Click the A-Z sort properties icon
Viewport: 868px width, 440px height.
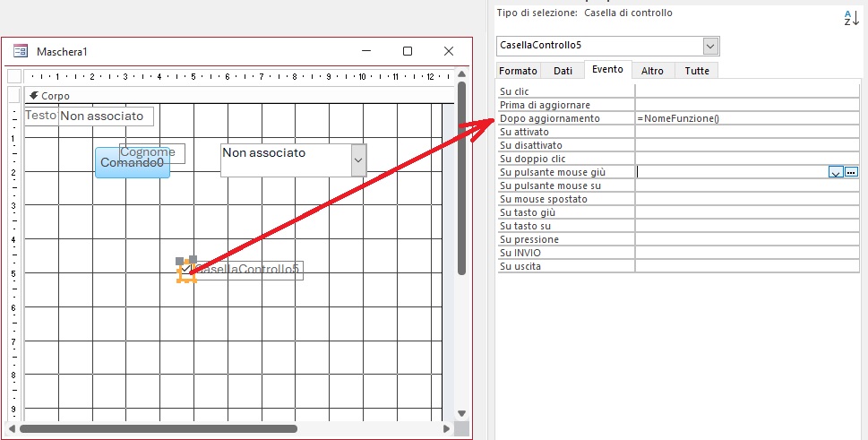(849, 18)
